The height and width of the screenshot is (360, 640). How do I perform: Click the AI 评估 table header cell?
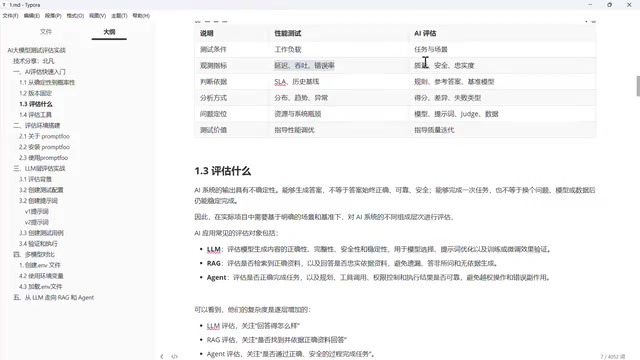coord(502,33)
